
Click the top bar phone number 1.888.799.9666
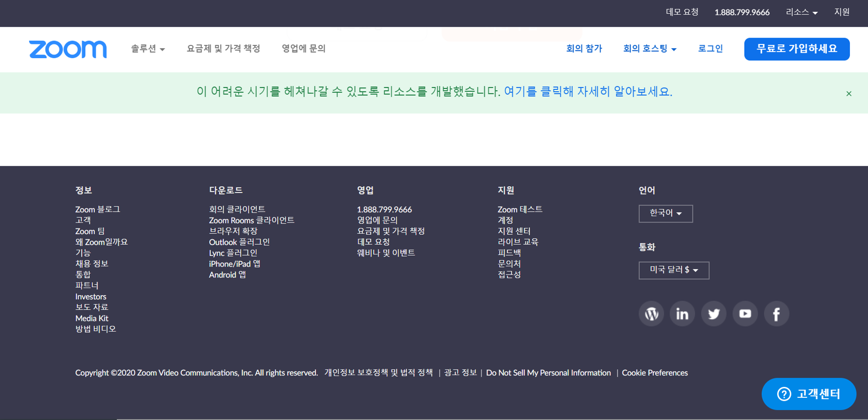pyautogui.click(x=742, y=12)
